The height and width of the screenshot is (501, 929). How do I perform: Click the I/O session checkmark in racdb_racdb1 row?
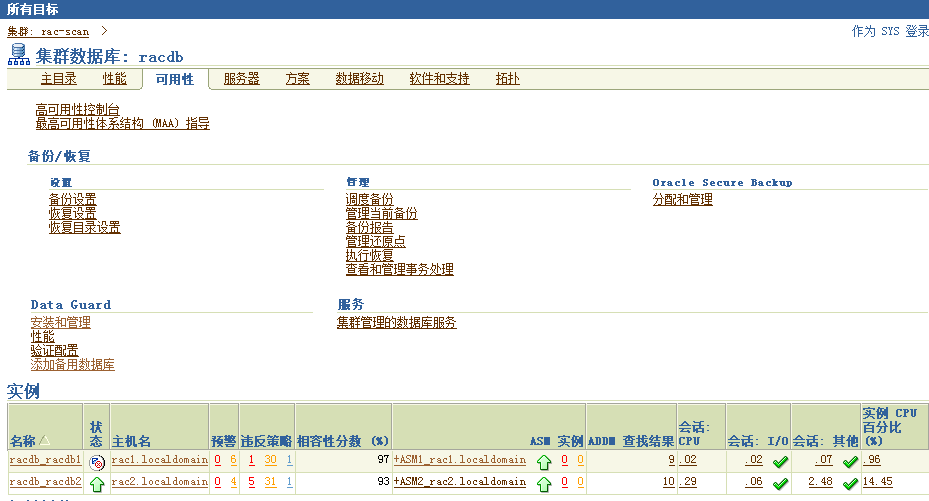[780, 462]
